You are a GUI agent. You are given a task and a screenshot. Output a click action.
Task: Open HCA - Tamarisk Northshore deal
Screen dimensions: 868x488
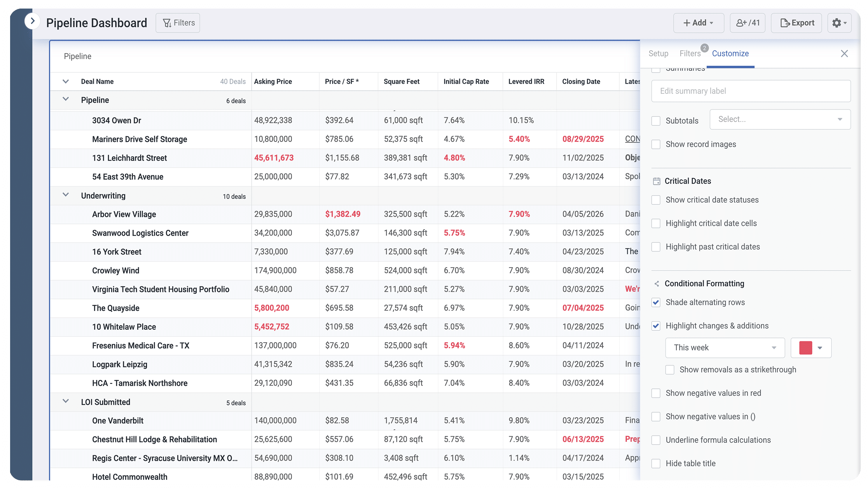pyautogui.click(x=140, y=383)
